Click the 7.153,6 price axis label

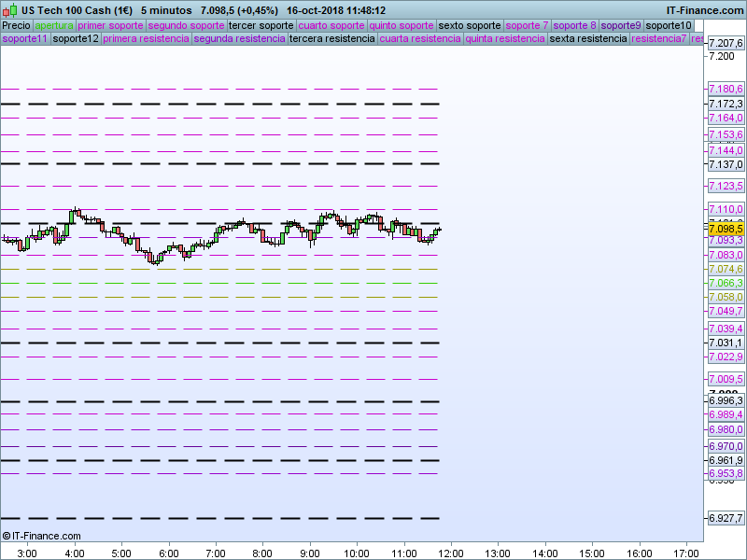tap(726, 134)
